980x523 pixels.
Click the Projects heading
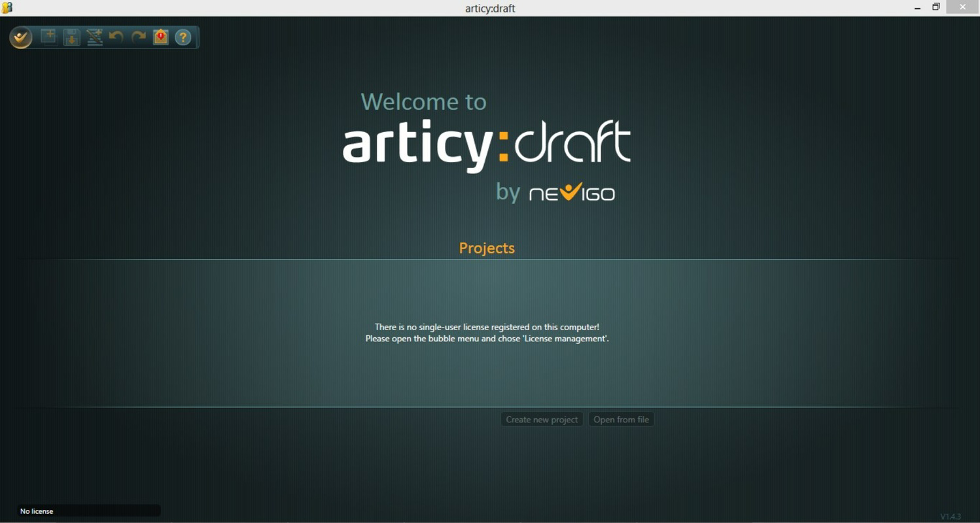tap(486, 248)
